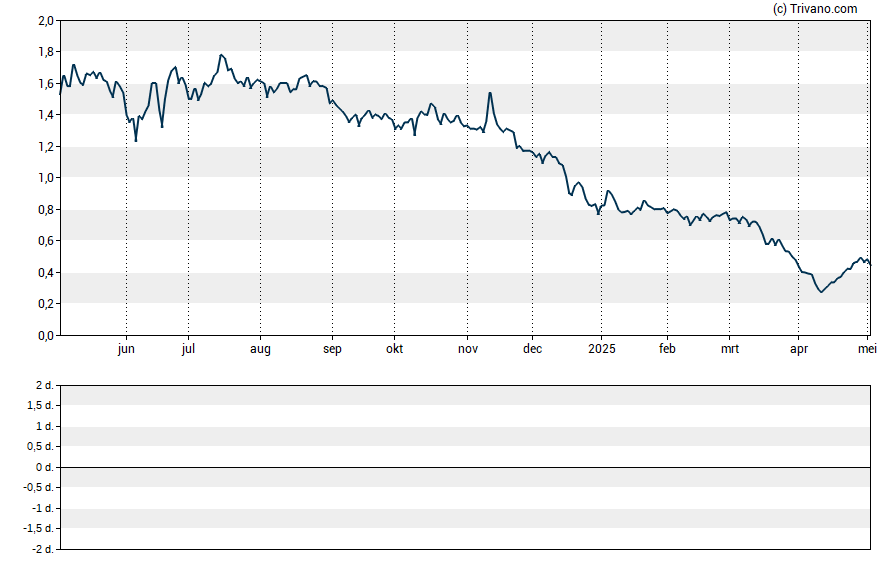The image size is (888, 565).
Task: Click the 0,6 price axis value
Action: (x=46, y=241)
